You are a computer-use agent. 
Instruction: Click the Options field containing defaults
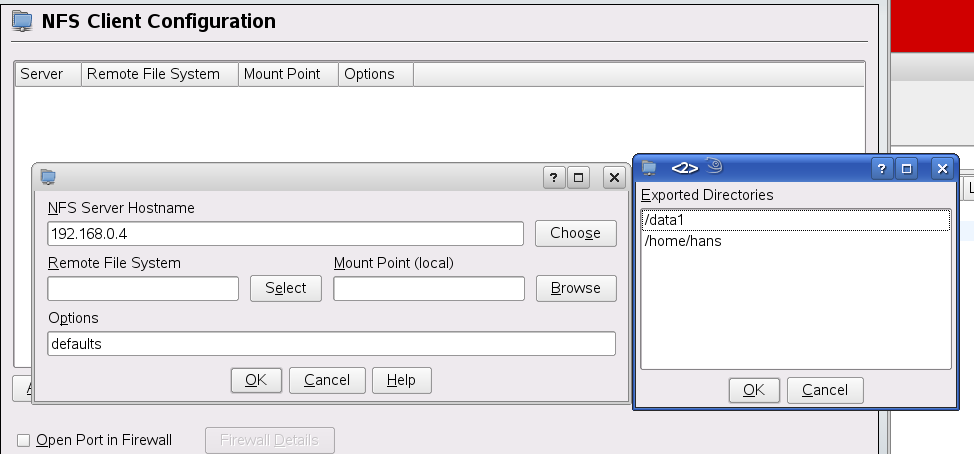pos(332,343)
